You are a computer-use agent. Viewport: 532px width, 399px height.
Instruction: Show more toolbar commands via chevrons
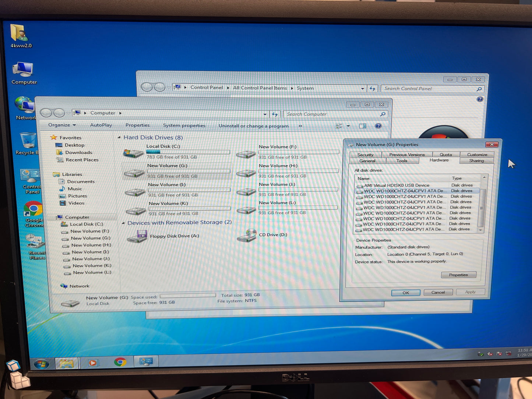(300, 126)
